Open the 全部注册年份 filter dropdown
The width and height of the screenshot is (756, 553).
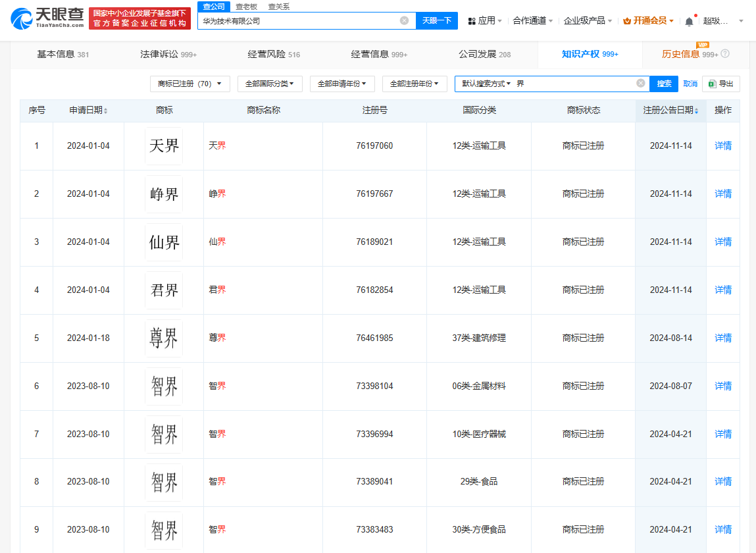(x=415, y=84)
